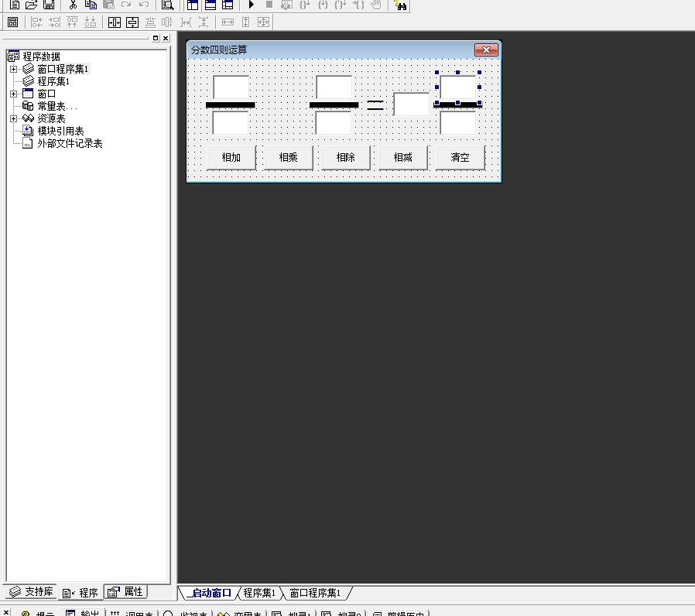Expand the 资源表 tree node
Screen dimensions: 695x616
pos(13,118)
